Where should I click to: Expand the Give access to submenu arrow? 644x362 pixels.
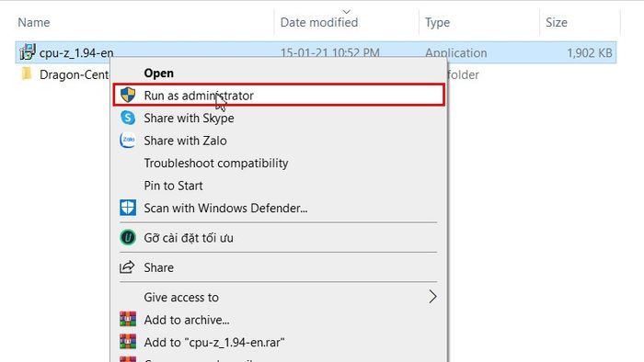coord(432,297)
